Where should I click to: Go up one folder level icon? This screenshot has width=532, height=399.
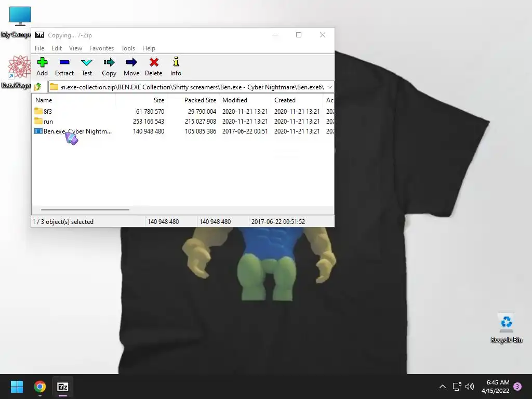pos(38,87)
